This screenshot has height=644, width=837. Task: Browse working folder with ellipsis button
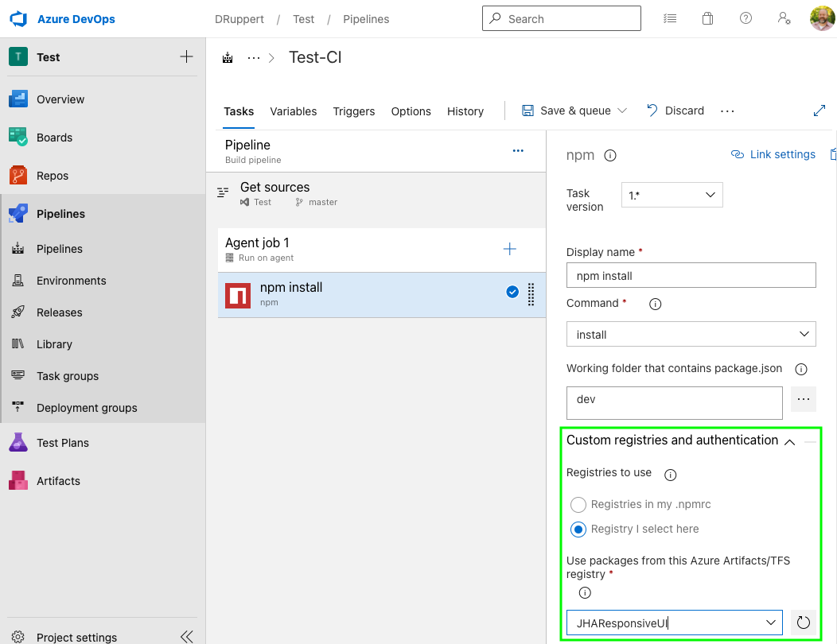coord(803,399)
